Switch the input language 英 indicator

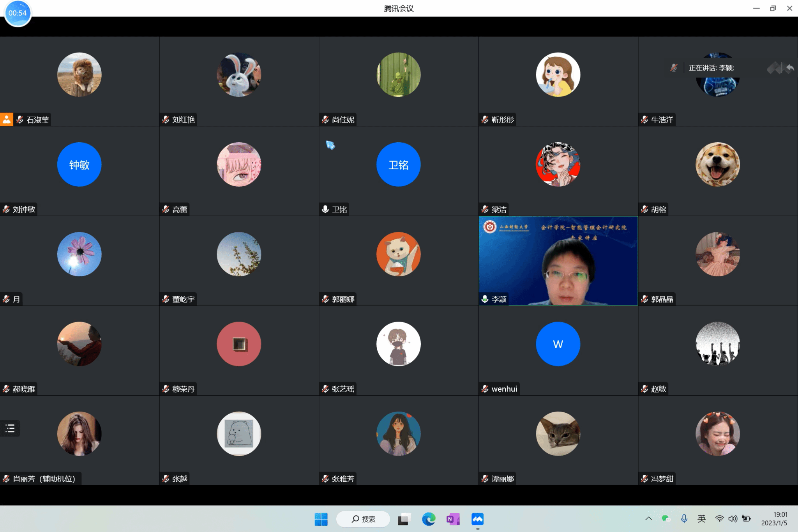click(701, 518)
